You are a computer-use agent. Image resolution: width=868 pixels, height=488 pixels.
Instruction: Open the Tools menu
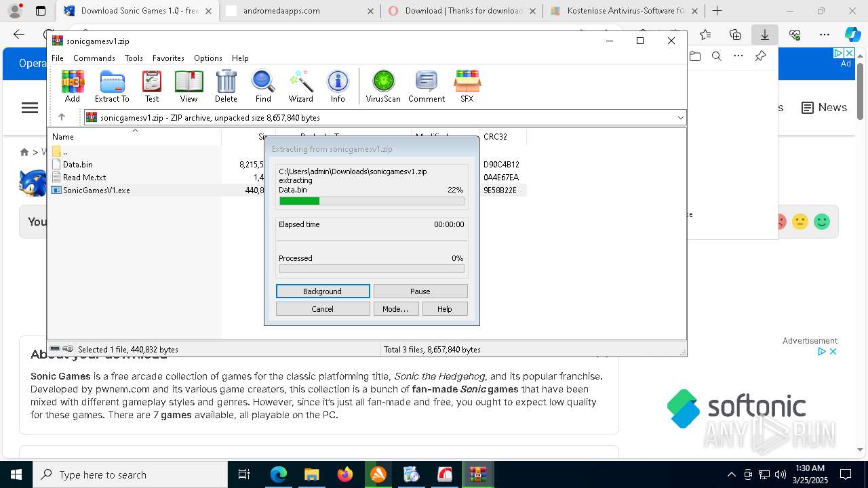(x=134, y=58)
